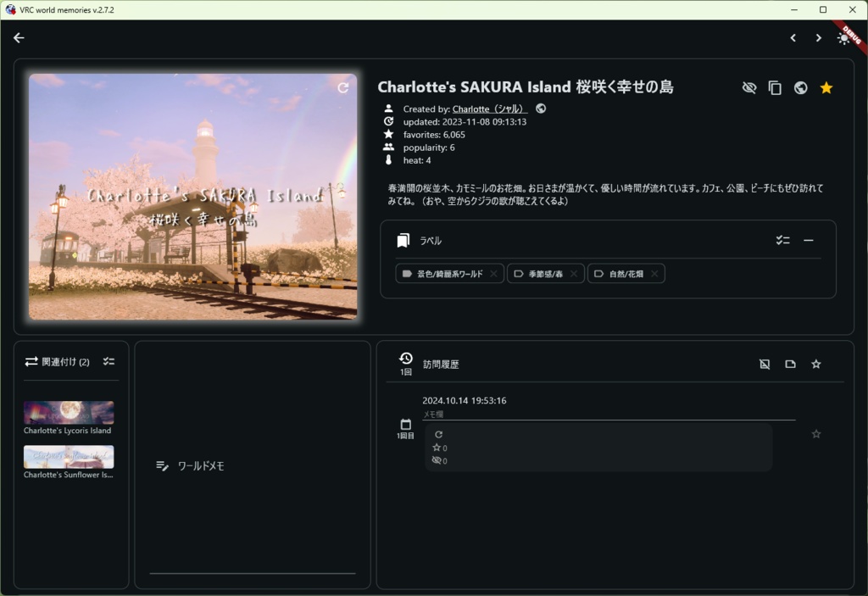Viewport: 868px width, 596px height.
Task: Go back using the back arrow
Action: (19, 37)
